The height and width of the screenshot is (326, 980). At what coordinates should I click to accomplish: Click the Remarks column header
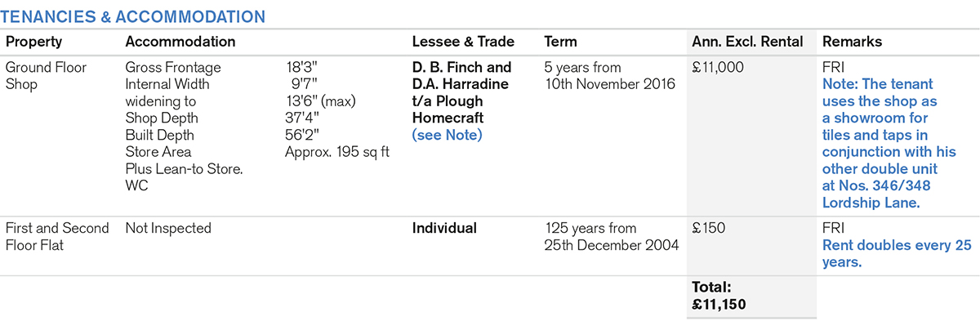[852, 42]
